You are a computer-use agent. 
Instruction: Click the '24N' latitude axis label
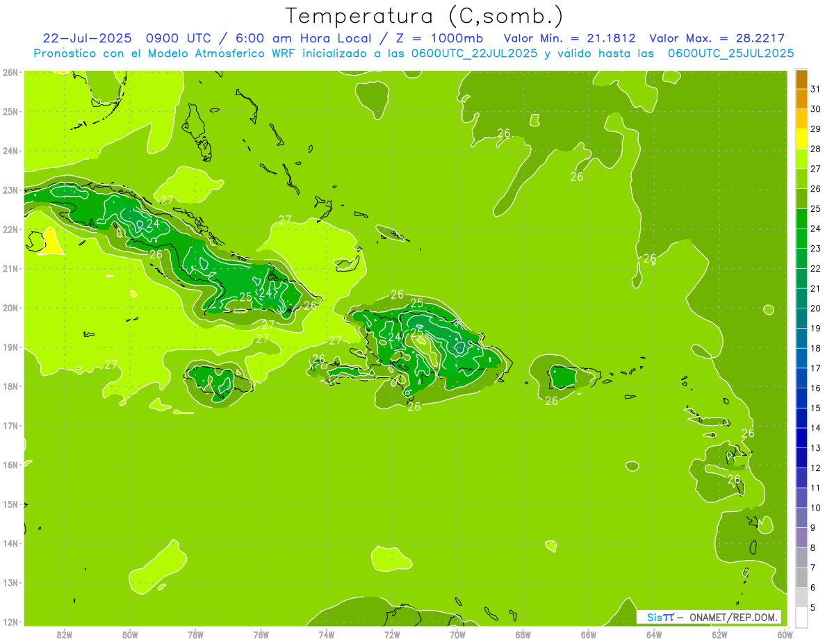click(10, 151)
